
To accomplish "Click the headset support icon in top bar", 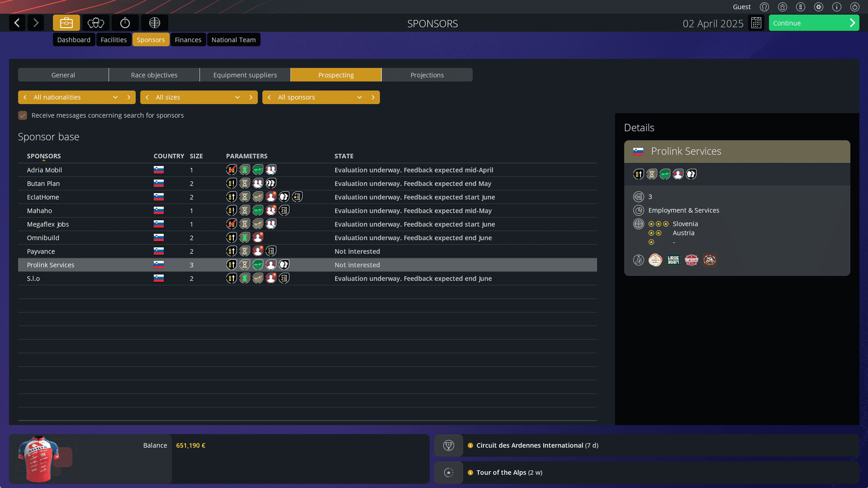I will (764, 7).
